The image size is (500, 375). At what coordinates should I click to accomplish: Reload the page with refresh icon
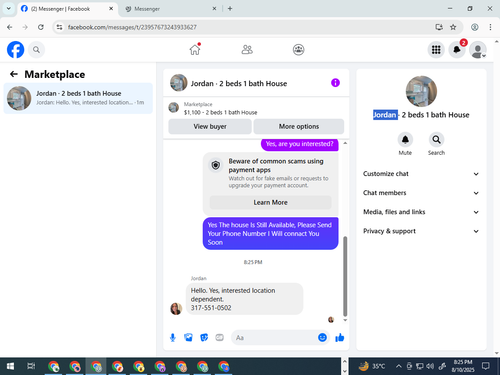point(41,27)
